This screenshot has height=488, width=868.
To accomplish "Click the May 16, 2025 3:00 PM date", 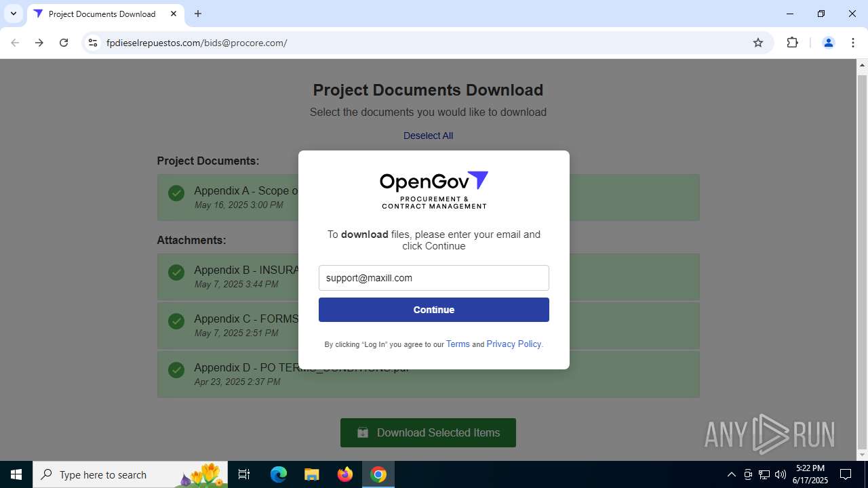I will pyautogui.click(x=239, y=205).
